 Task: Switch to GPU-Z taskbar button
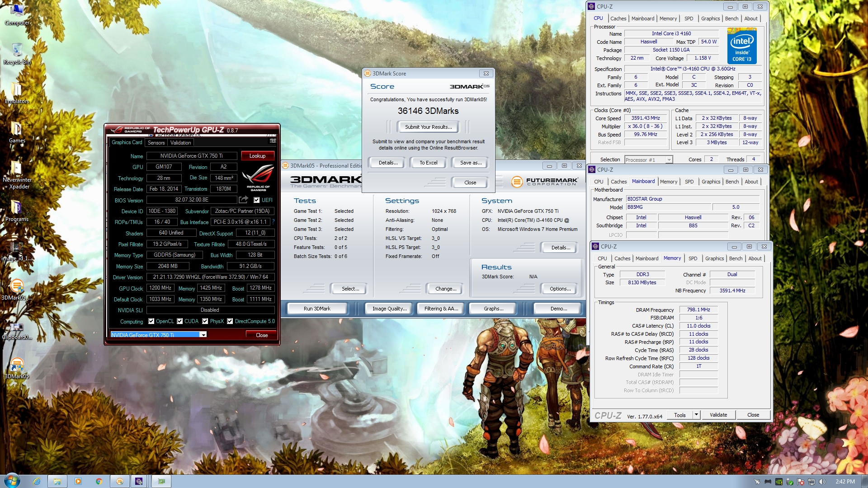click(161, 481)
